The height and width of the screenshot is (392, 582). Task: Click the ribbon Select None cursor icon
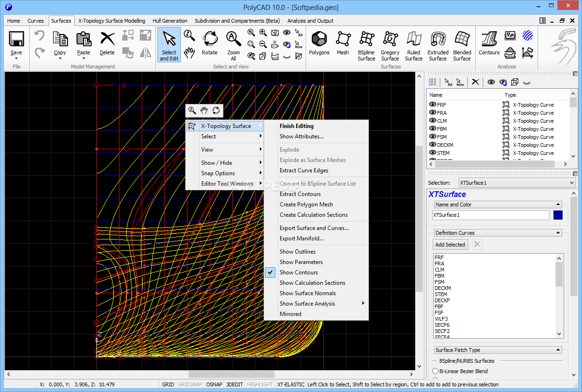(299, 44)
